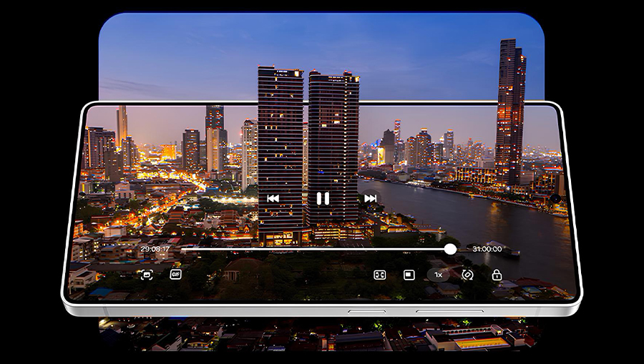
Task: Click the seek bar's round handle
Action: click(x=450, y=249)
